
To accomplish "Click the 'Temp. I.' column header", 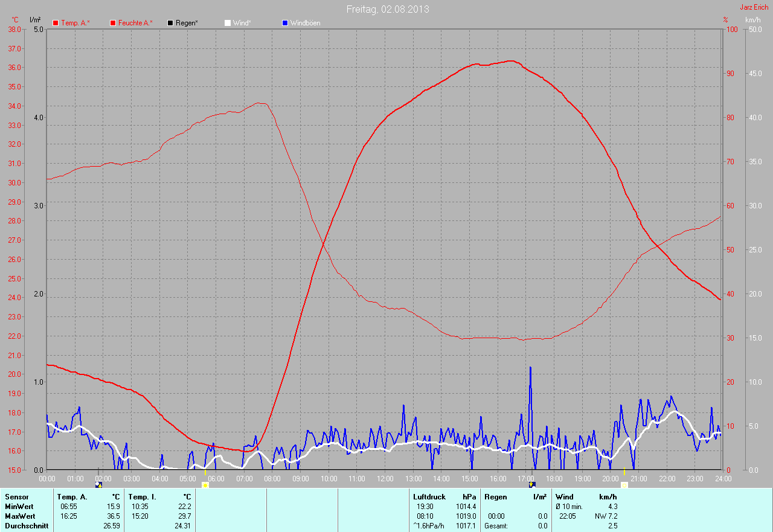I will pyautogui.click(x=142, y=497).
